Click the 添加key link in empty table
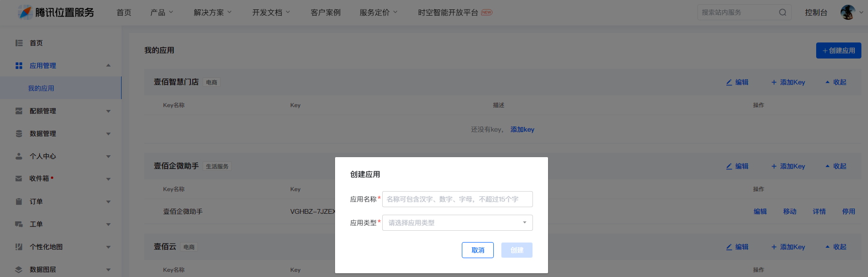 tap(522, 129)
